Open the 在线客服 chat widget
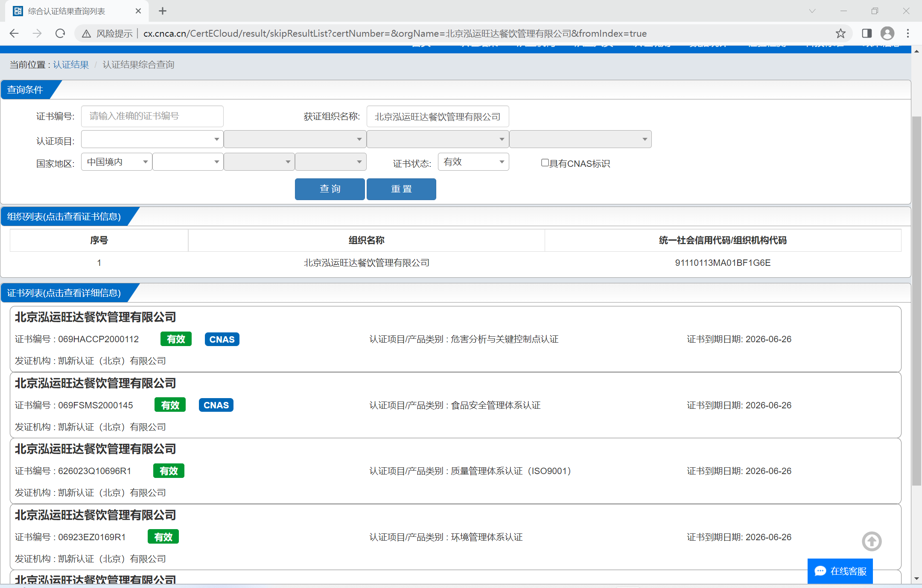This screenshot has height=588, width=922. pos(840,571)
